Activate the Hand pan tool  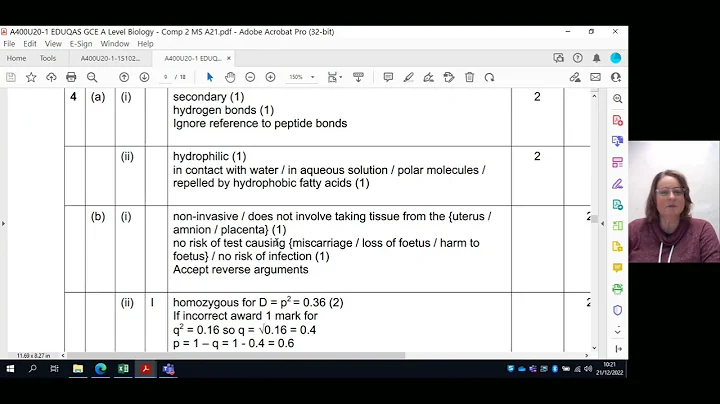(230, 77)
